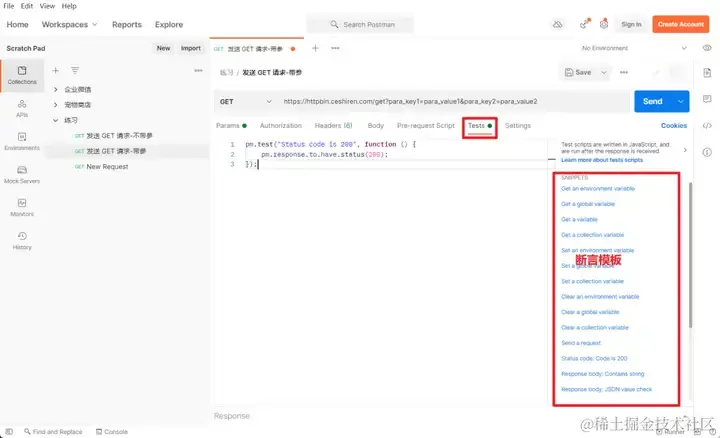Click the New button in Scratch Pad
This screenshot has width=720, height=438.
pyautogui.click(x=163, y=48)
